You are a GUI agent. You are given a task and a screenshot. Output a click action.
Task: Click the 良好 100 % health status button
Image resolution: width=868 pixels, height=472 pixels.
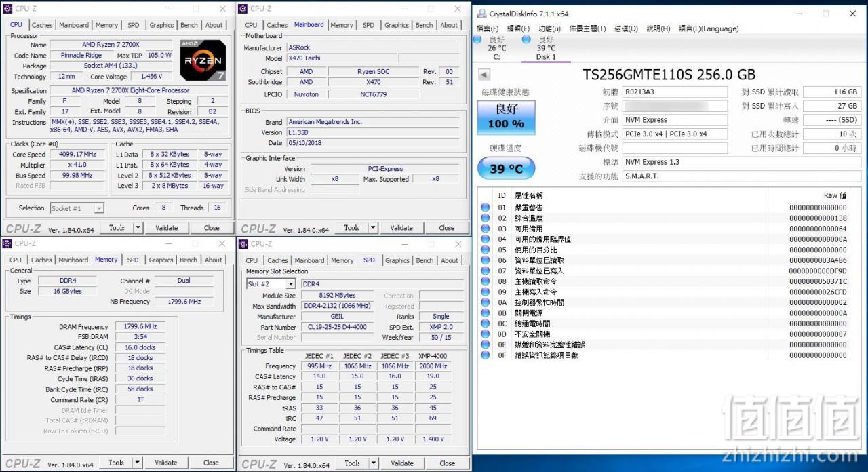pyautogui.click(x=506, y=117)
